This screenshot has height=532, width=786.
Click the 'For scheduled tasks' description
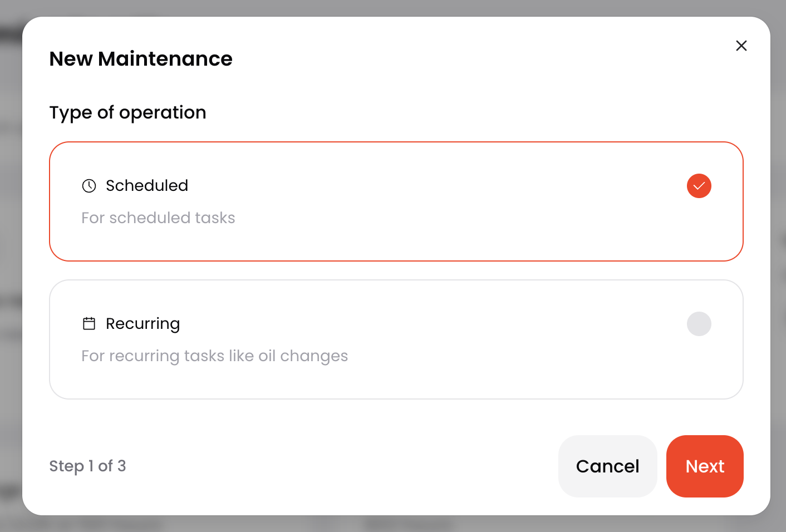coord(158,218)
